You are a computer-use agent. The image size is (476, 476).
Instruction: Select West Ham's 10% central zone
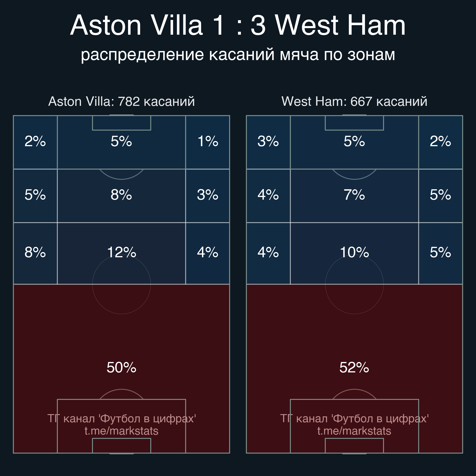coord(354,253)
